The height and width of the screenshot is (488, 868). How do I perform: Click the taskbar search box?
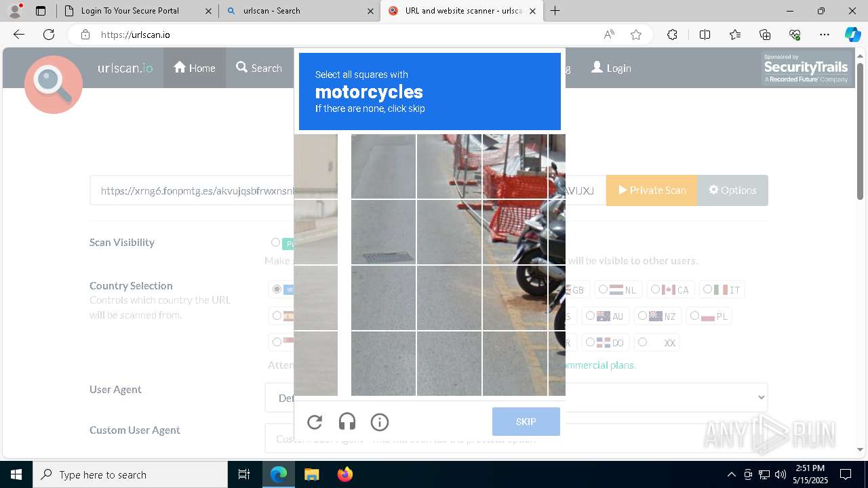coord(130,474)
